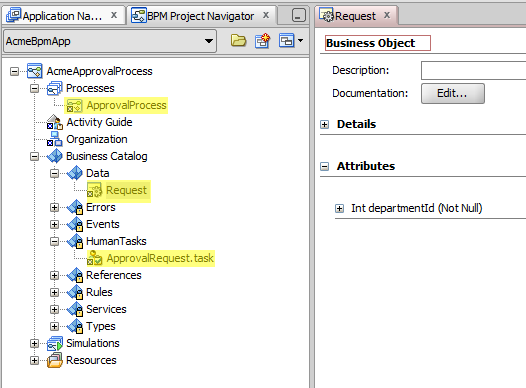The width and height of the screenshot is (526, 388).
Task: Click the ApprovalProcess node icon
Action: pos(74,106)
